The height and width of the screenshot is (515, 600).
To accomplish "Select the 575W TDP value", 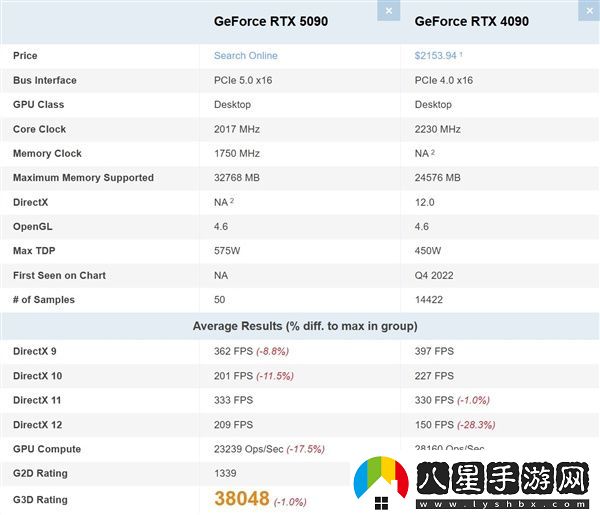I will (x=227, y=251).
